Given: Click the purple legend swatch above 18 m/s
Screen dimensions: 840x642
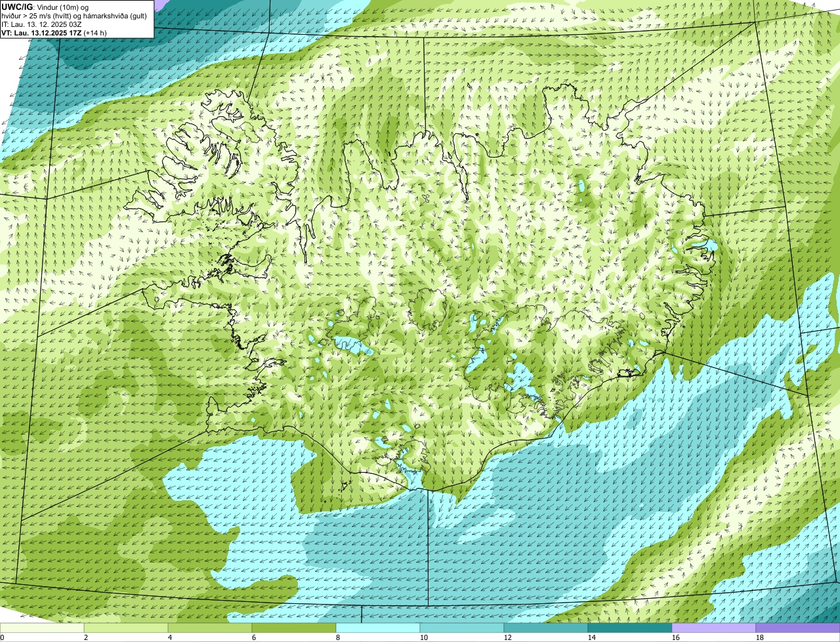Looking at the screenshot, I should 798,628.
